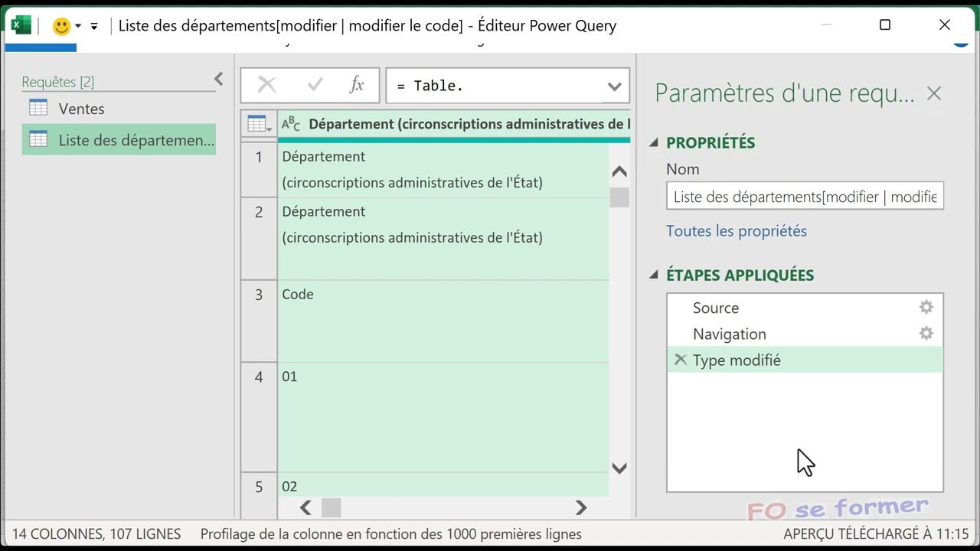Select the Département column header
This screenshot has width=980, height=551.
(454, 124)
